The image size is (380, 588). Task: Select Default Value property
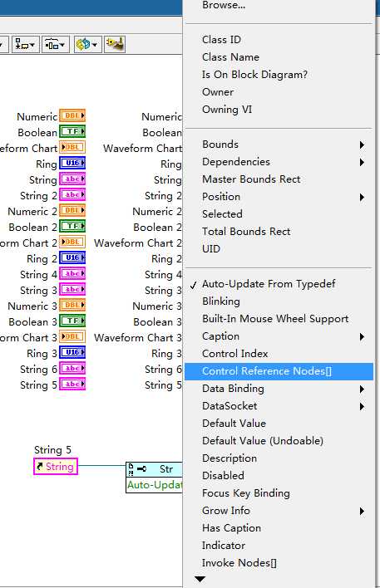279,424
